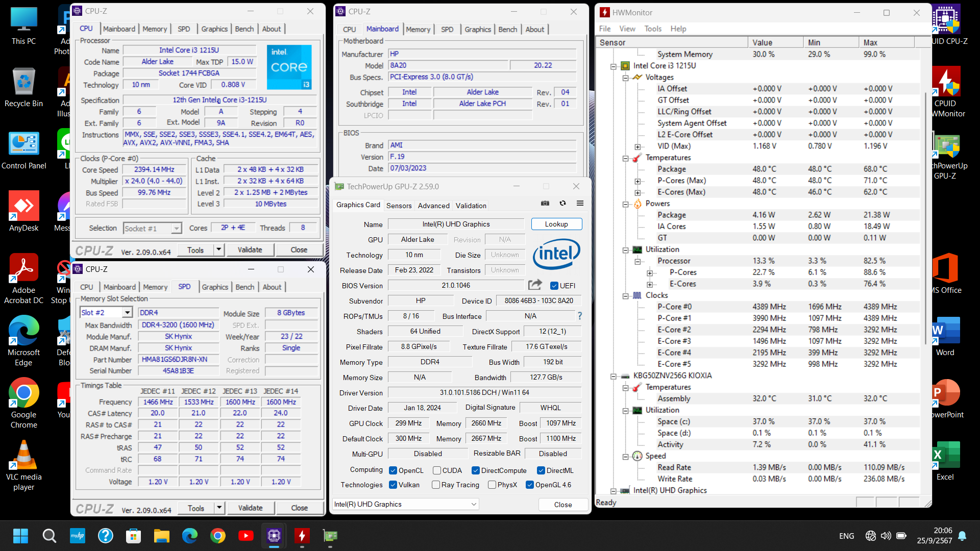Open Google Chrome desktop shortcut
The height and width of the screenshot is (551, 980).
pos(23,403)
